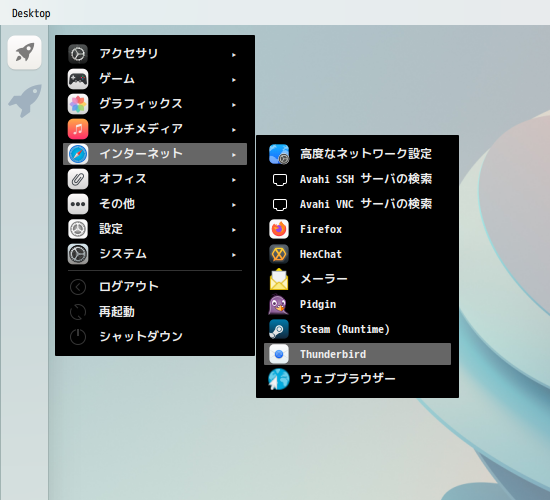This screenshot has width=550, height=500.
Task: Click the web browser globe-cursor icon
Action: 279,379
